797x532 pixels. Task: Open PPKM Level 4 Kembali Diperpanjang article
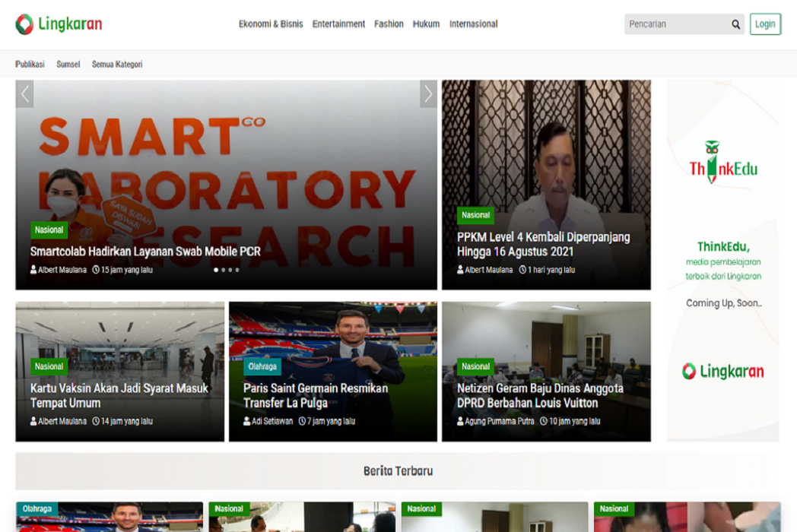(543, 245)
